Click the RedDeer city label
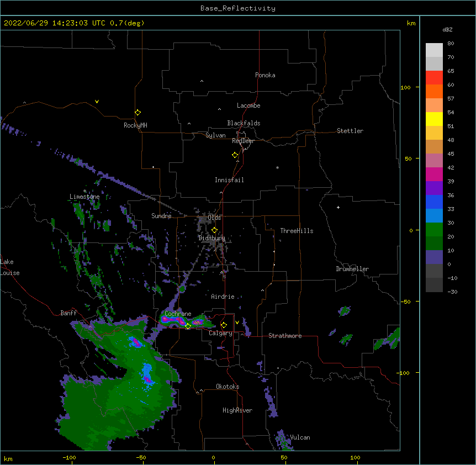Screen dimensions: 476x465 coord(243,141)
